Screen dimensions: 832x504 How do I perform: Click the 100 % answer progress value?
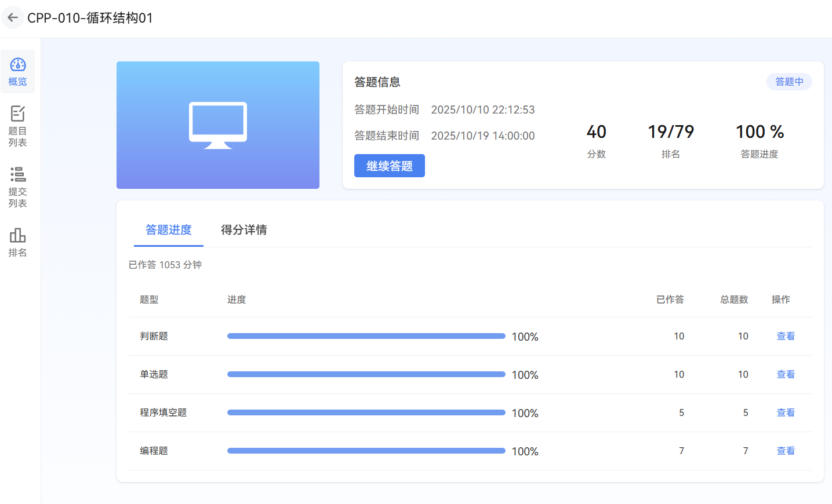click(x=760, y=132)
